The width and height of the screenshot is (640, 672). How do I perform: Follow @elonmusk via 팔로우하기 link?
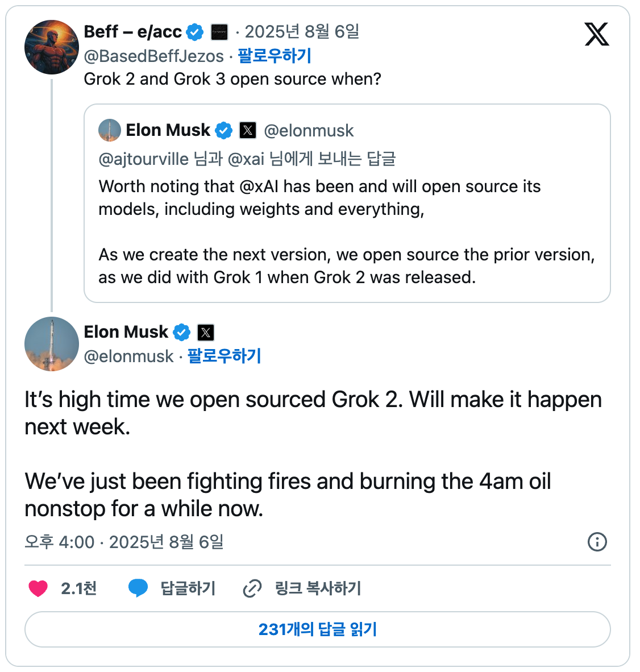pyautogui.click(x=224, y=356)
